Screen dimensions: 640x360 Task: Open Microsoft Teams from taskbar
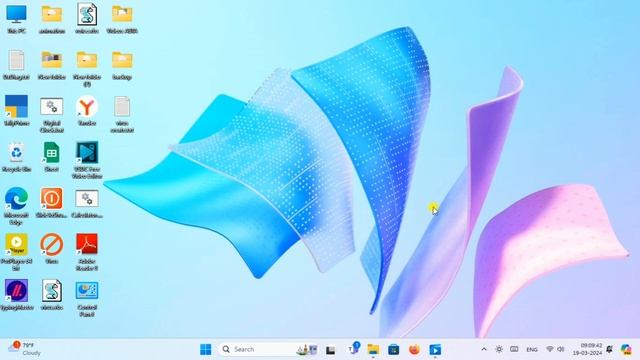[x=353, y=349]
